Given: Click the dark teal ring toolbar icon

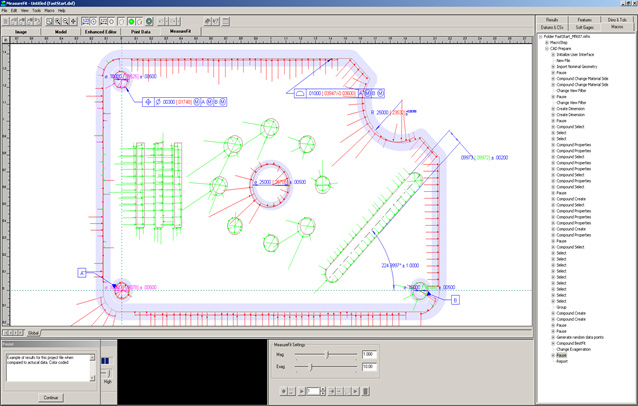Looking at the screenshot, I should (149, 22).
